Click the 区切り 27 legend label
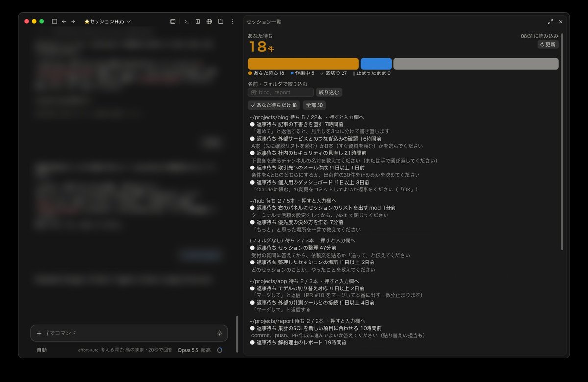The image size is (588, 382). (334, 73)
